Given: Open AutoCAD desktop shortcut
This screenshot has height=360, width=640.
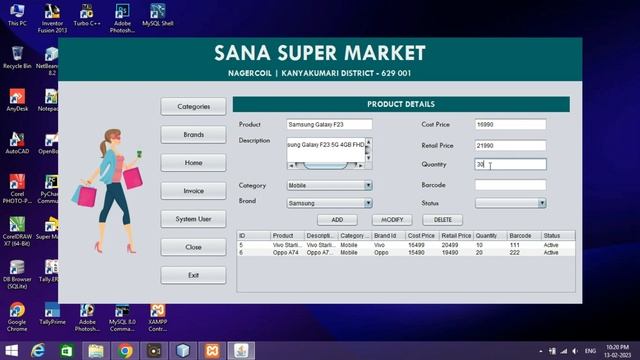Looking at the screenshot, I should point(17,143).
